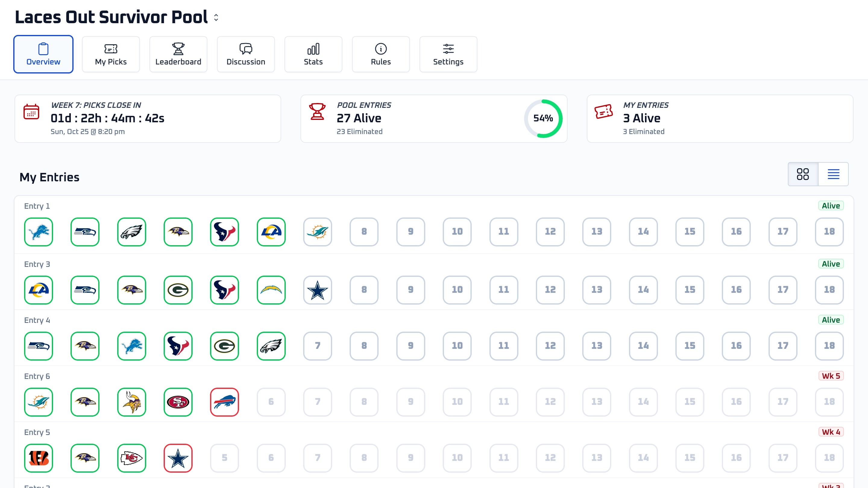Select the Chargers bolt pick in Entry 3

(271, 290)
